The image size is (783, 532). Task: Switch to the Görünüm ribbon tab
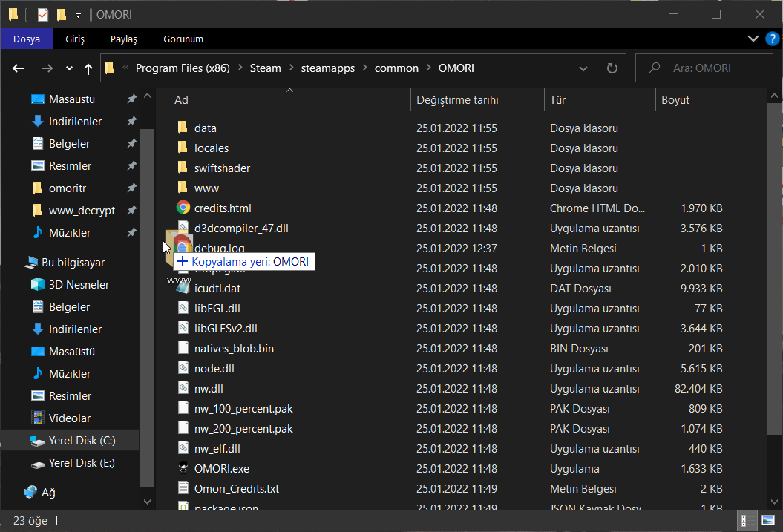[x=183, y=39]
